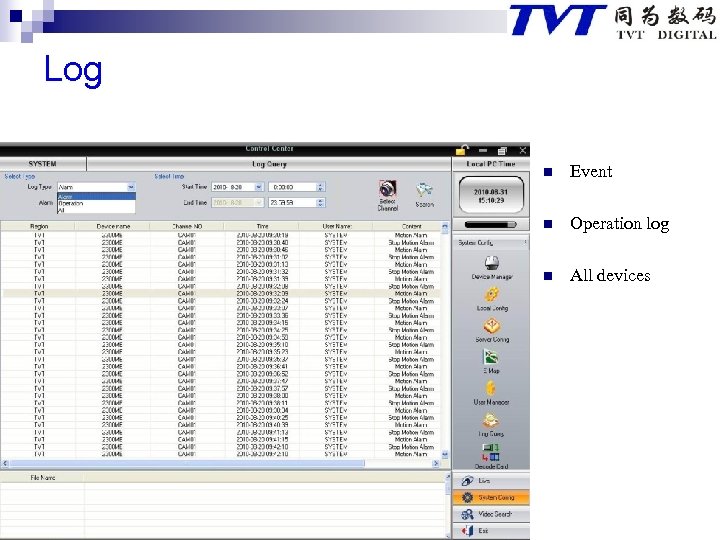The width and height of the screenshot is (720, 540).
Task: Click the Local PC Time clock display
Action: [491, 196]
